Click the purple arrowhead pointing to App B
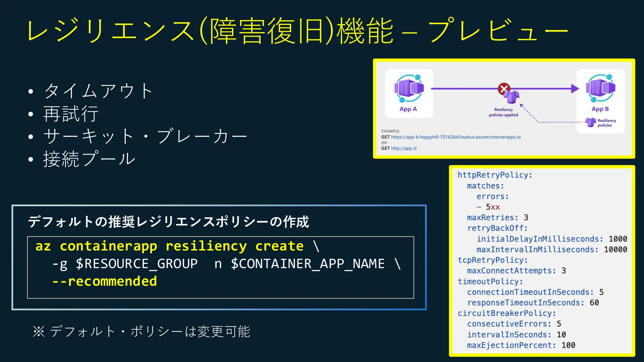This screenshot has width=644, height=362. (x=575, y=89)
